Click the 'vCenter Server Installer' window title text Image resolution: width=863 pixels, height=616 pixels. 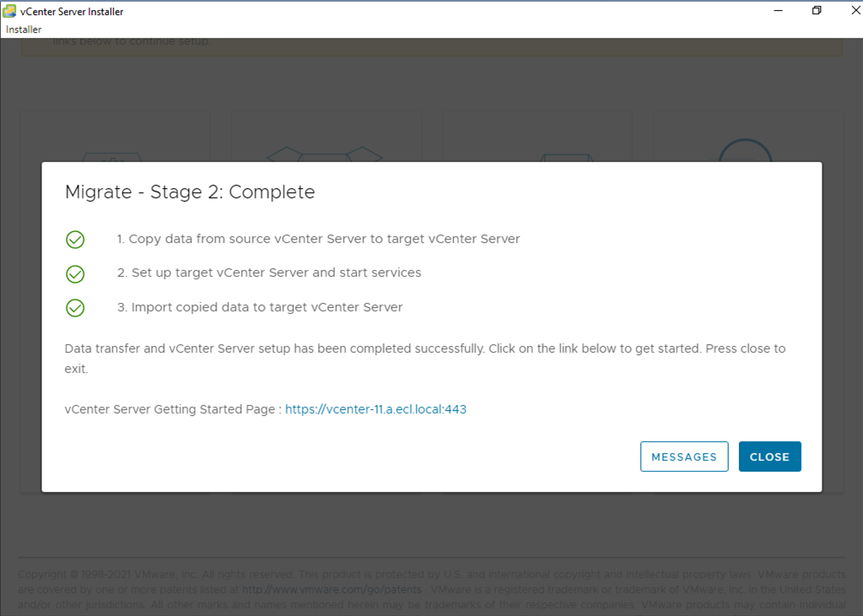click(x=72, y=12)
